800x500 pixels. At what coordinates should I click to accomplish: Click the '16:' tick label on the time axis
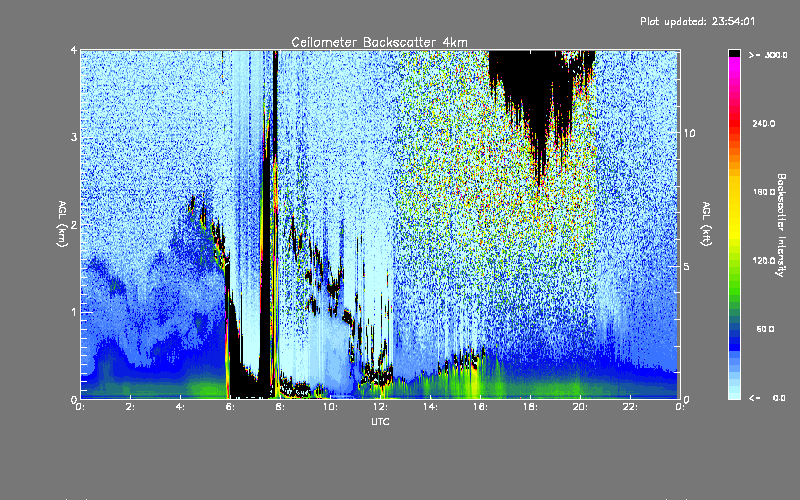[480, 407]
